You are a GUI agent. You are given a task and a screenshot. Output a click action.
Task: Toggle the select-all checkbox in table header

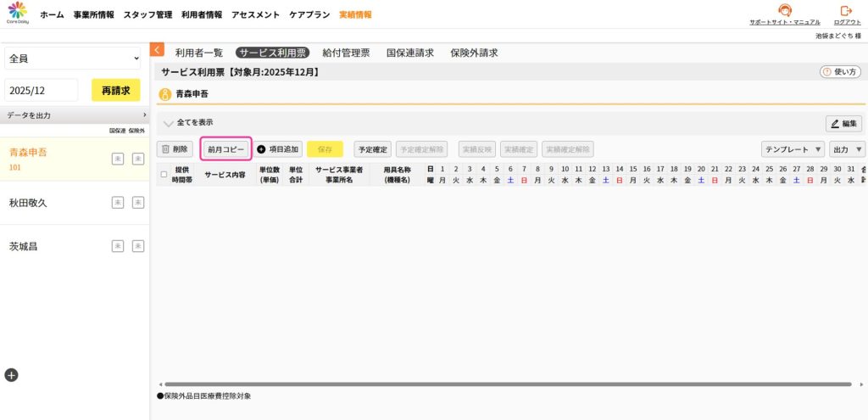tap(164, 174)
